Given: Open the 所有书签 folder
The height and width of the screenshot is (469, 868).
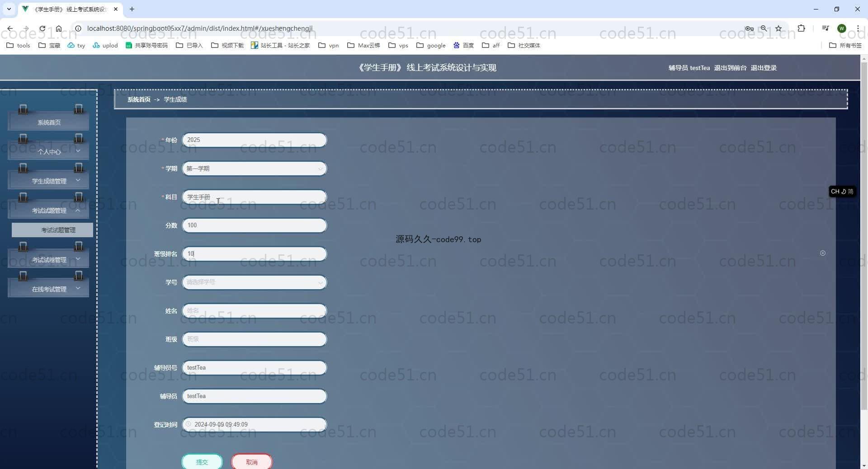Looking at the screenshot, I should [x=845, y=45].
